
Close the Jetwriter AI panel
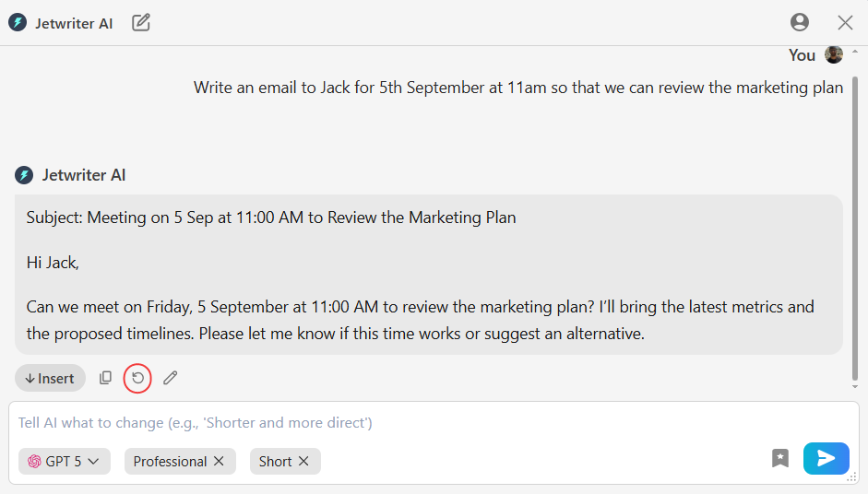click(845, 23)
